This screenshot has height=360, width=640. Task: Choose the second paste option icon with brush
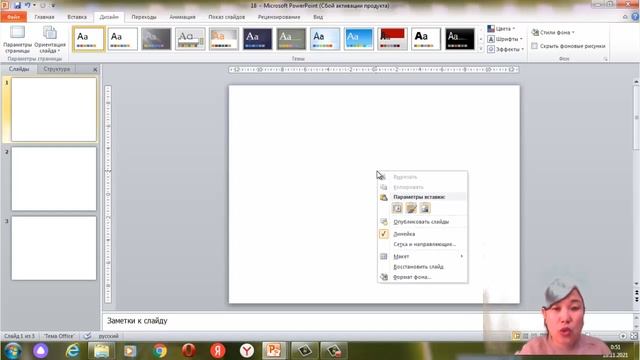pyautogui.click(x=411, y=208)
